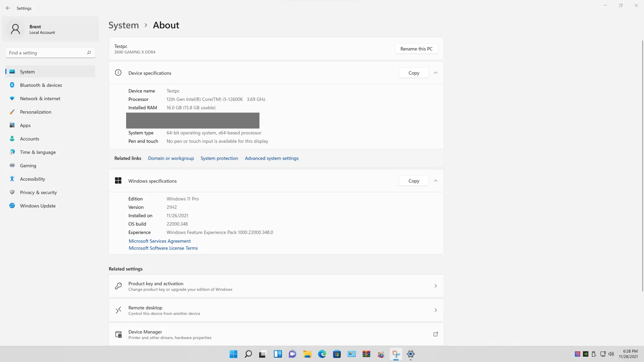Click the Windows logo beside Windows specifications
644x362 pixels.
(x=118, y=181)
